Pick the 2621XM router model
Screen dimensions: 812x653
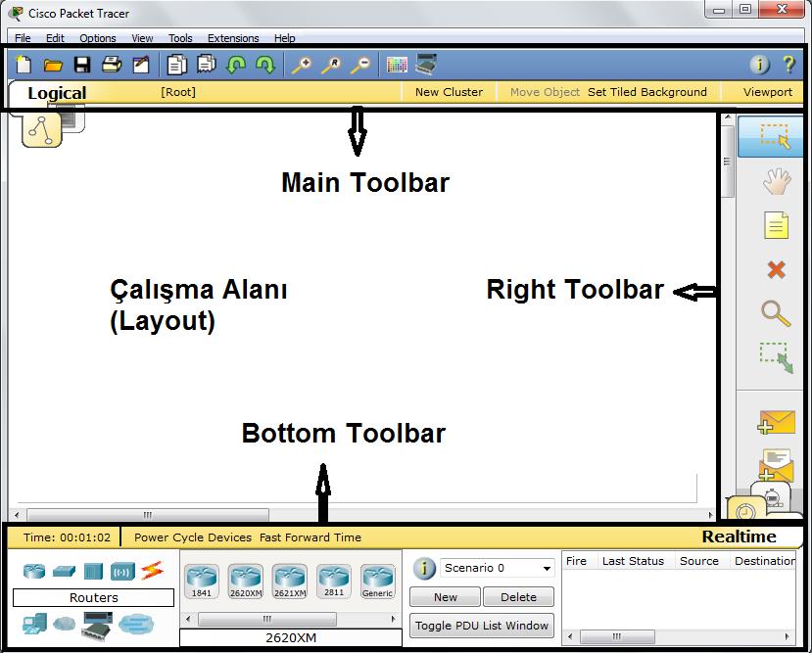pyautogui.click(x=290, y=582)
